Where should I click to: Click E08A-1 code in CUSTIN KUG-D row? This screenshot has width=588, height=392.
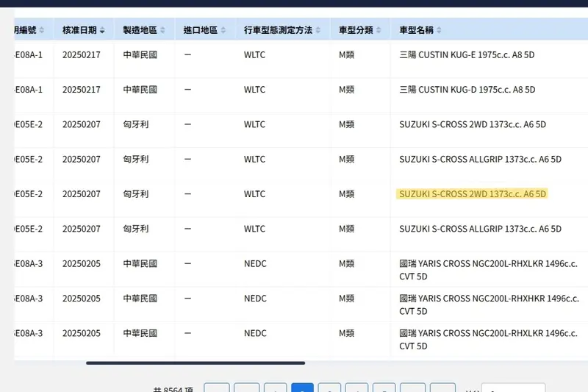coord(29,90)
